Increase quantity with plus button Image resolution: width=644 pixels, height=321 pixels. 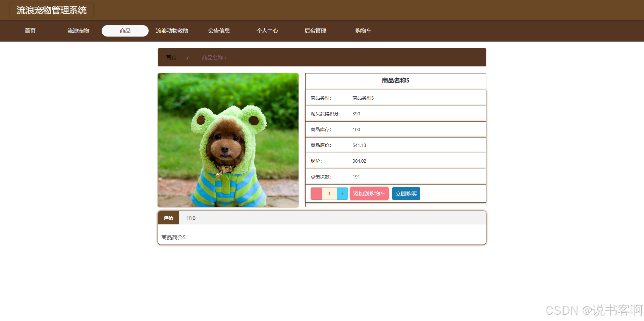pos(342,194)
